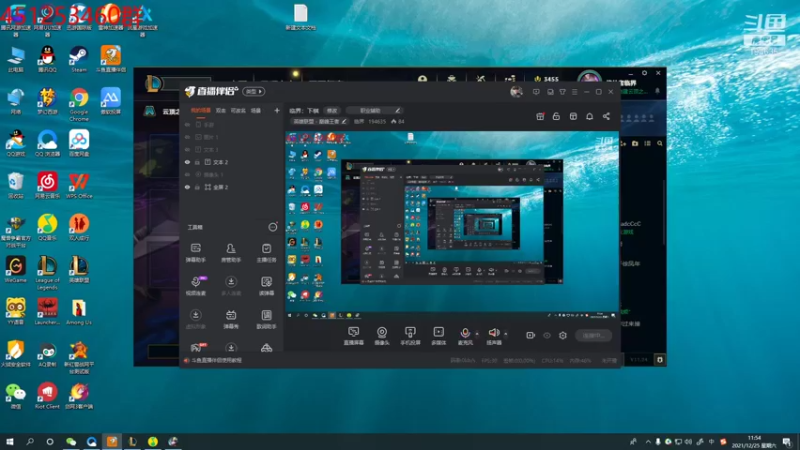Open Windows notification center icon

pos(787,442)
